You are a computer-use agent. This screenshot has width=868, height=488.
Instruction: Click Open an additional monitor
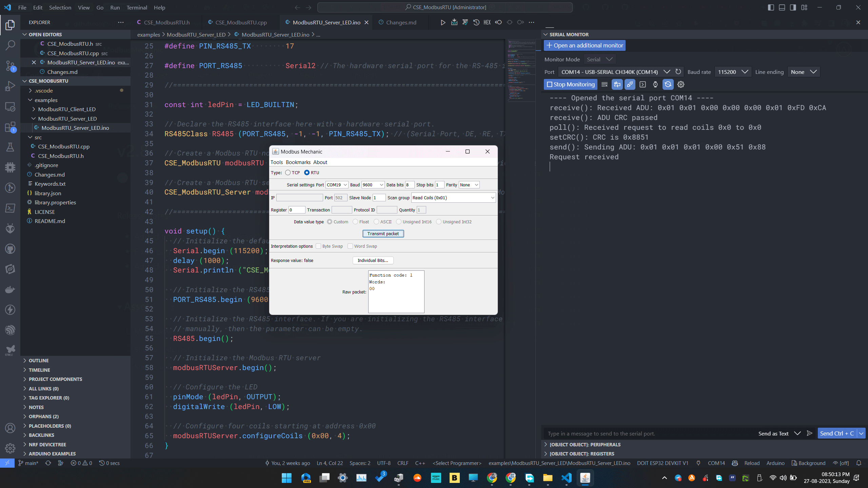pyautogui.click(x=585, y=45)
